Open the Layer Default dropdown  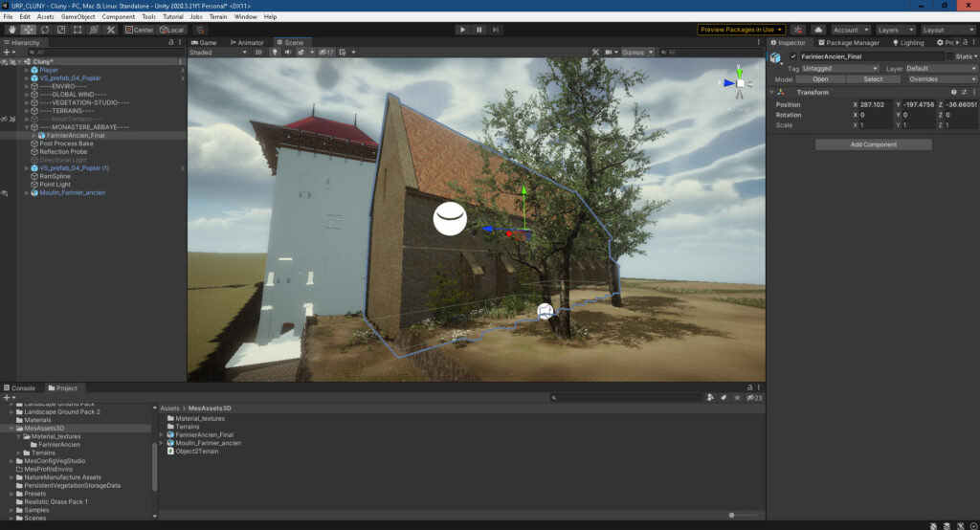pyautogui.click(x=942, y=68)
